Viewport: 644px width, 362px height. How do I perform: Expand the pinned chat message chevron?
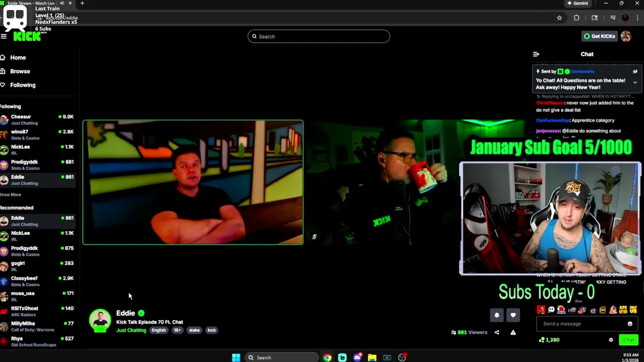[635, 82]
